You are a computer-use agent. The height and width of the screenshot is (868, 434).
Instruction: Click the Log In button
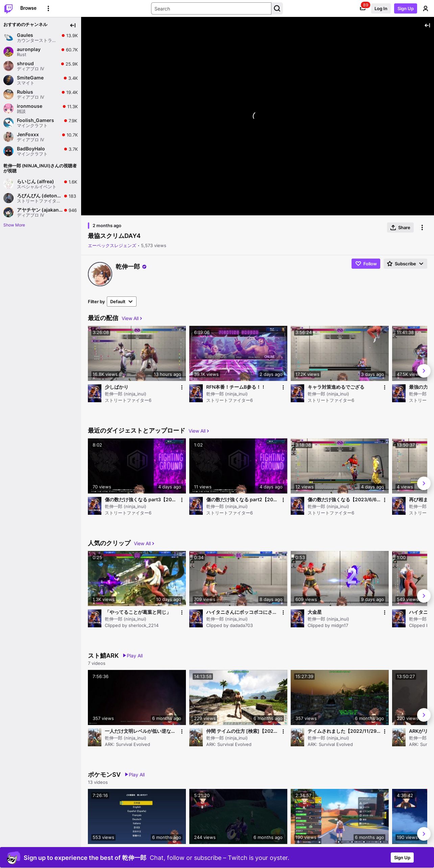tap(381, 8)
